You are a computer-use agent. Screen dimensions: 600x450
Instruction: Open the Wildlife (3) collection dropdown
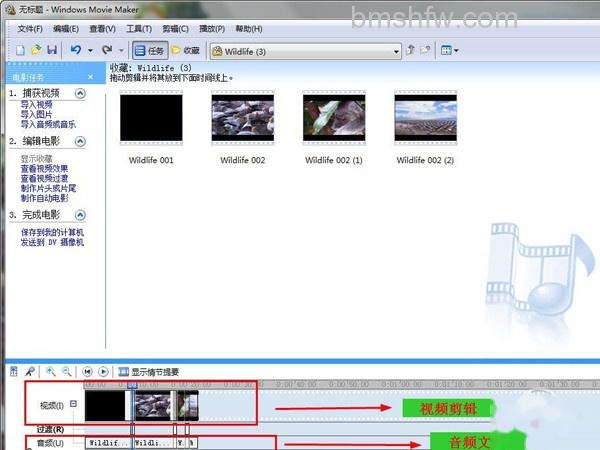tap(305, 51)
